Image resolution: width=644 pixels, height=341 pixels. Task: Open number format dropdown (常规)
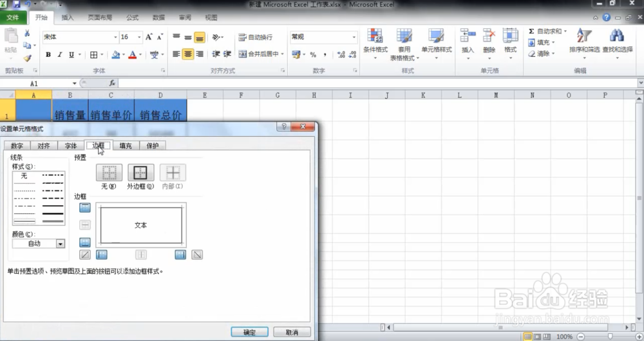[354, 37]
